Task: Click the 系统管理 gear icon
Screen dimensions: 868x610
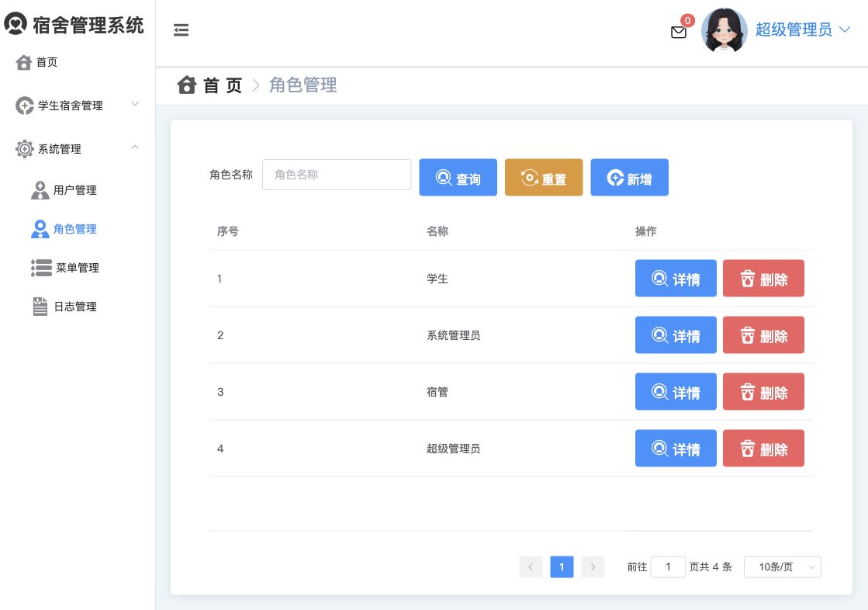Action: (24, 148)
